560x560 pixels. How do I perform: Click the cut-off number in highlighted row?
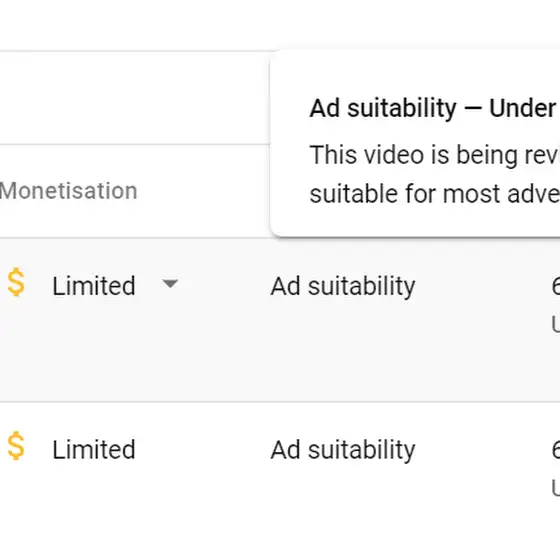coord(556,286)
